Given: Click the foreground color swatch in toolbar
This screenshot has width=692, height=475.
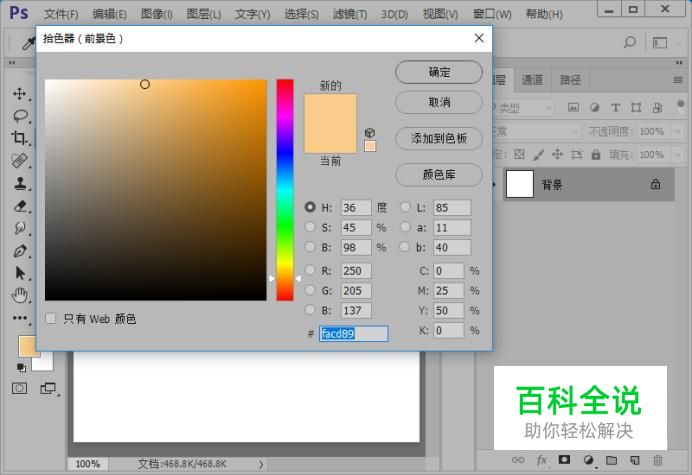Looking at the screenshot, I should tap(29, 346).
